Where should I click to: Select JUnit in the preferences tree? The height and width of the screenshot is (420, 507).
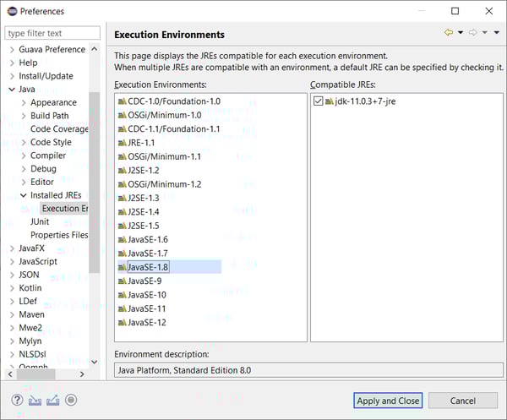click(x=40, y=221)
